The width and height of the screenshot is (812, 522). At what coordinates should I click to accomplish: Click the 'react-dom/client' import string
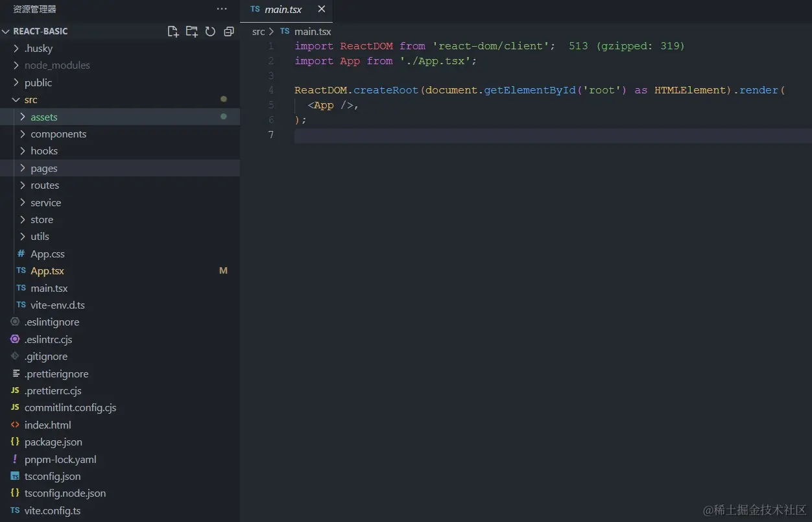click(491, 46)
